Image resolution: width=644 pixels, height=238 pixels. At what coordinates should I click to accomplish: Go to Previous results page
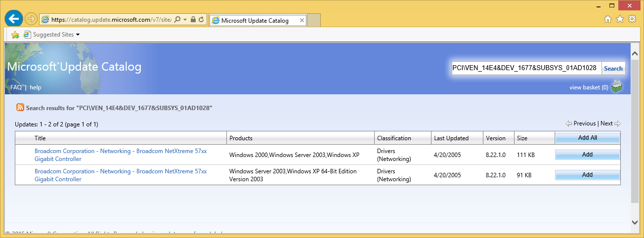click(581, 123)
